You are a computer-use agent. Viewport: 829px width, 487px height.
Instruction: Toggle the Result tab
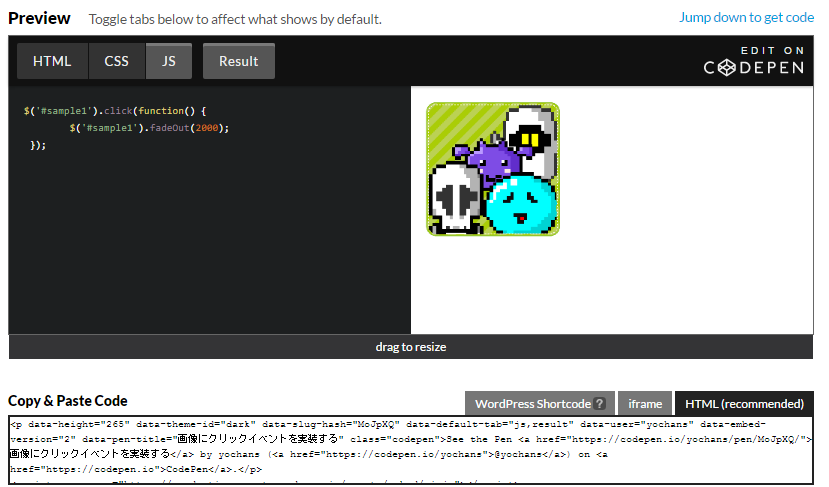point(238,61)
